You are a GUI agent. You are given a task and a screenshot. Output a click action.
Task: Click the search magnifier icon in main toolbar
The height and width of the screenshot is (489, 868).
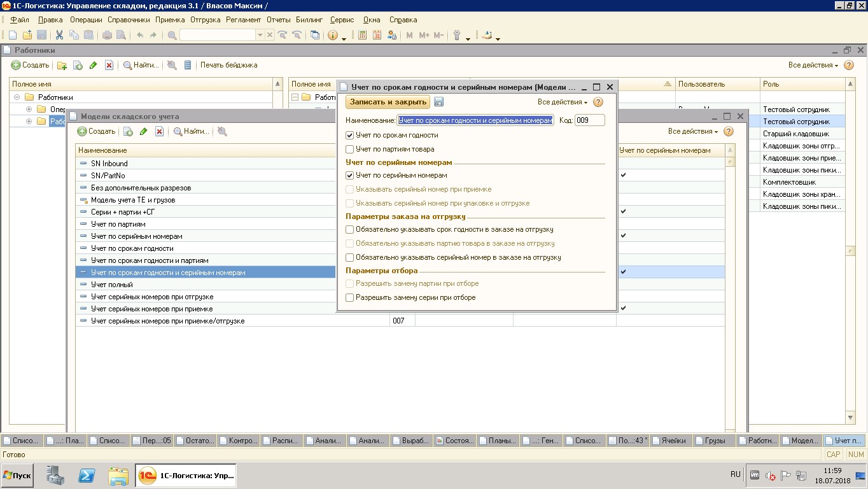172,35
